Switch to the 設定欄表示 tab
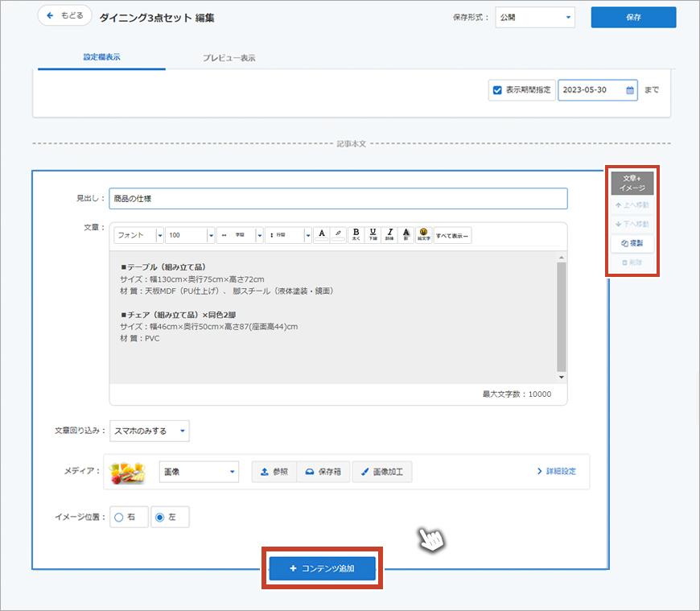Viewport: 700px width, 611px height. click(101, 58)
